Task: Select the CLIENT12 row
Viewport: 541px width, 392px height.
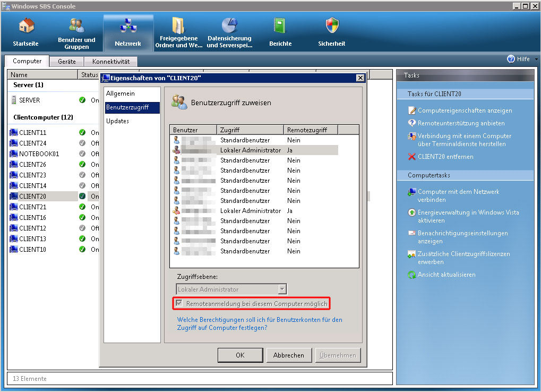Action: (x=54, y=228)
